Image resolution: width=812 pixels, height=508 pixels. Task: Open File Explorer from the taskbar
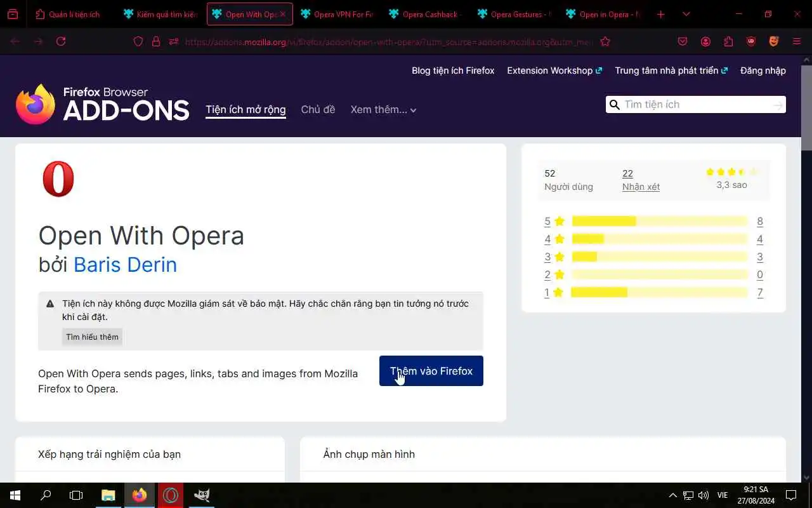[x=108, y=495]
